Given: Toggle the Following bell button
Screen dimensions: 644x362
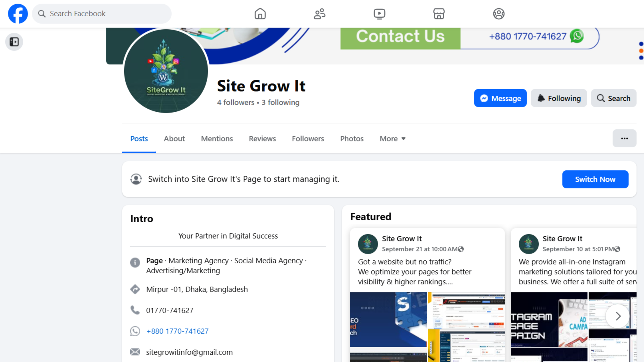Looking at the screenshot, I should (559, 98).
